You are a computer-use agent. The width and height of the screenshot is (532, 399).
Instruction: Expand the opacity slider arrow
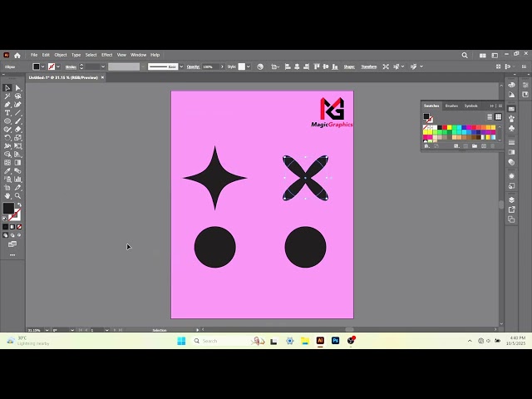point(222,66)
